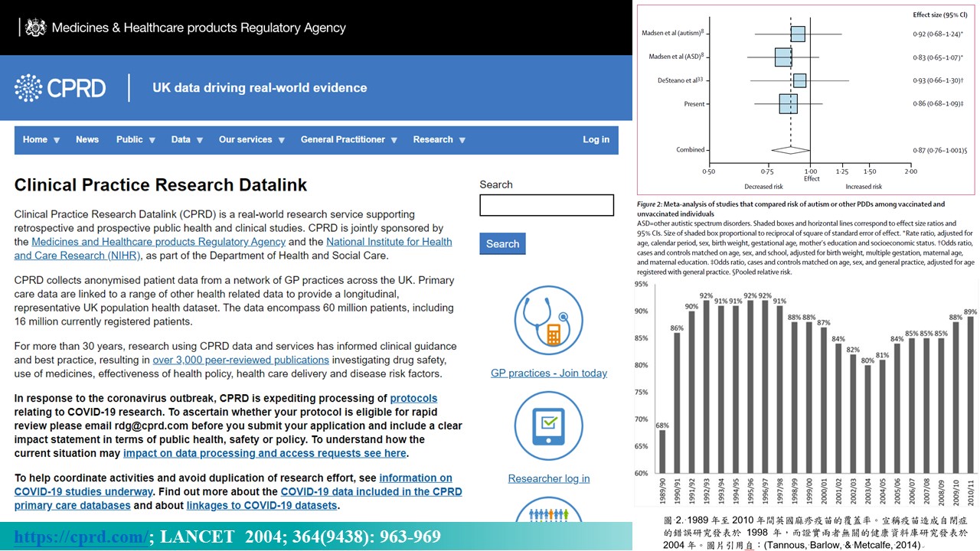Expand the Public dropdown arrow
The width and height of the screenshot is (980, 551).
[152, 140]
